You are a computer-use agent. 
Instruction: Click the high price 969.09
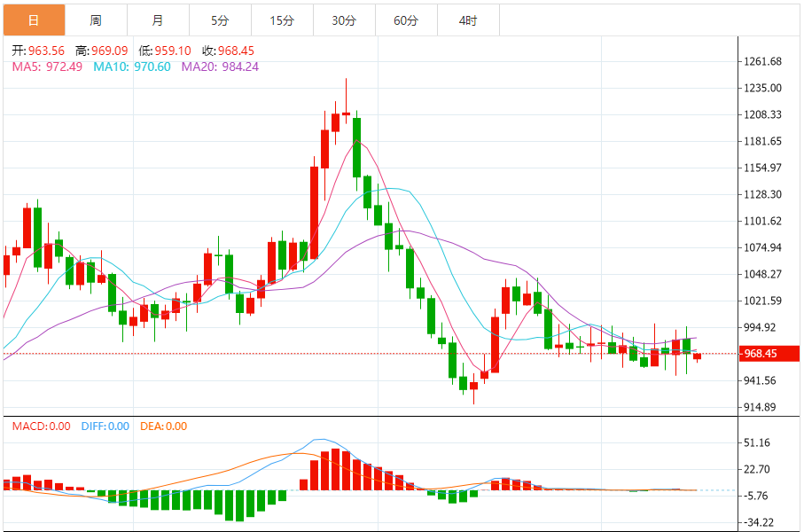[110, 51]
